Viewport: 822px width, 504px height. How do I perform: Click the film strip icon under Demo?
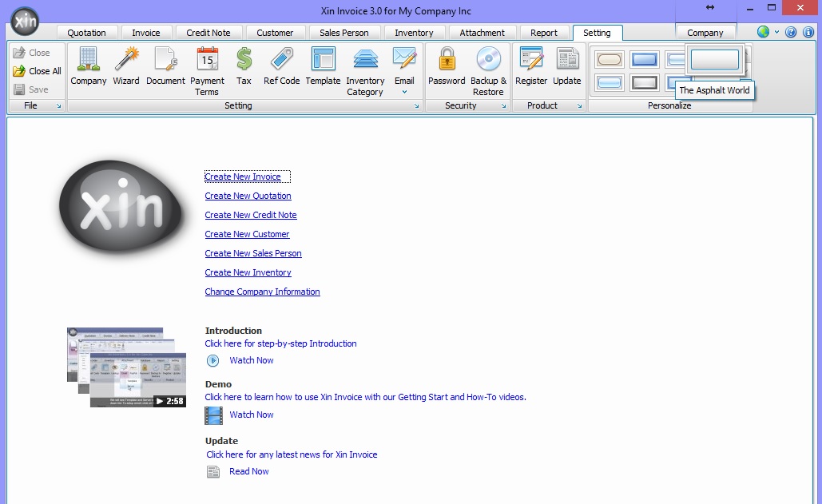tap(213, 415)
